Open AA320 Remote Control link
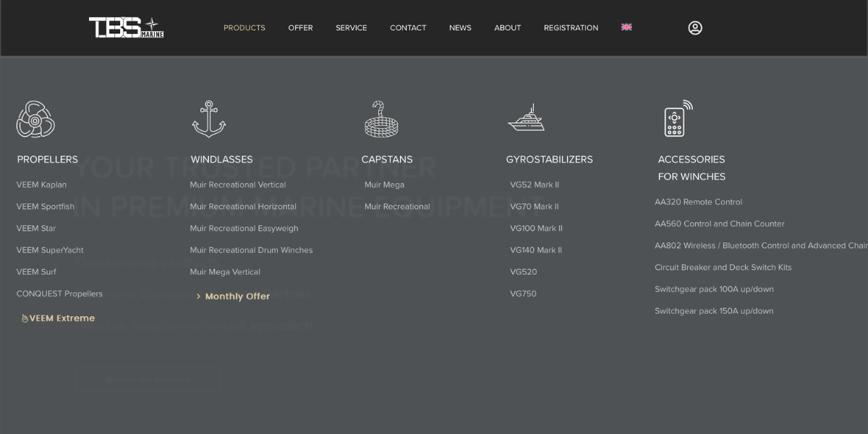The height and width of the screenshot is (434, 868). tap(698, 202)
